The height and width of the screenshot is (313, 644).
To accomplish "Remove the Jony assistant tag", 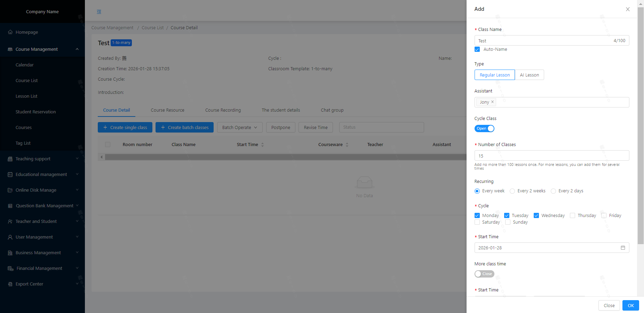I will click(x=492, y=102).
